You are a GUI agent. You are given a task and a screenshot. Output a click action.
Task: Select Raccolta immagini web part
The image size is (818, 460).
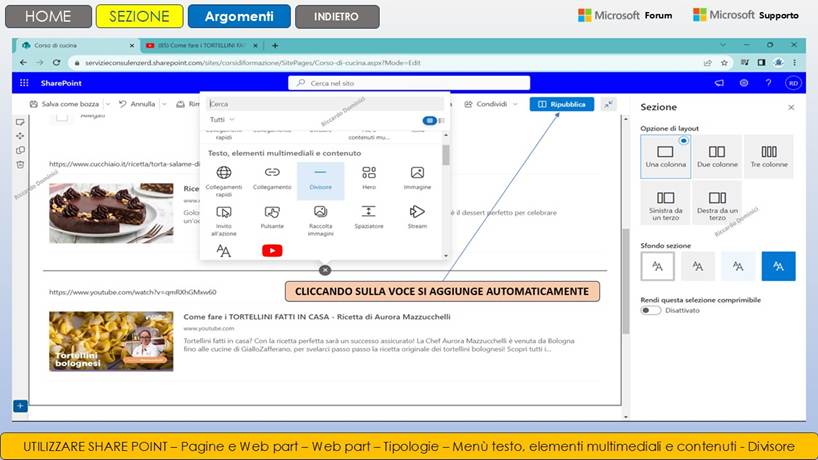(x=320, y=221)
